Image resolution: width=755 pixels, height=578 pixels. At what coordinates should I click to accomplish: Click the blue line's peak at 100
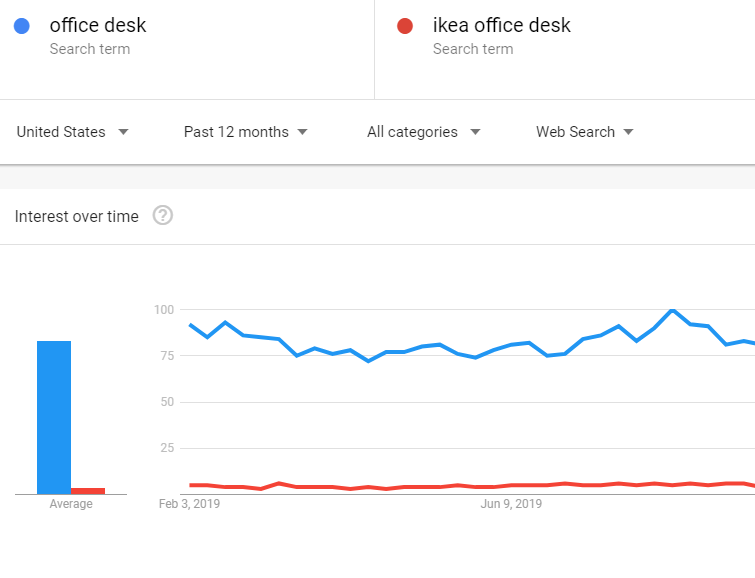click(x=673, y=311)
